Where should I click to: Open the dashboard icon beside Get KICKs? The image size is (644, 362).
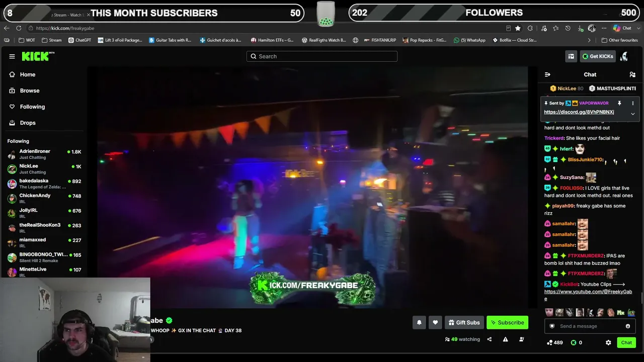tap(571, 56)
